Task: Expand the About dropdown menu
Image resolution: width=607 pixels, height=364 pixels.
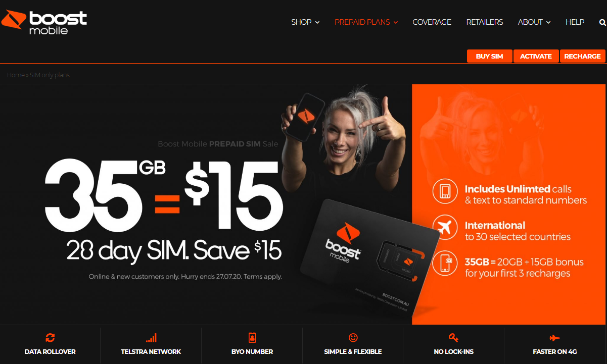Action: point(534,22)
